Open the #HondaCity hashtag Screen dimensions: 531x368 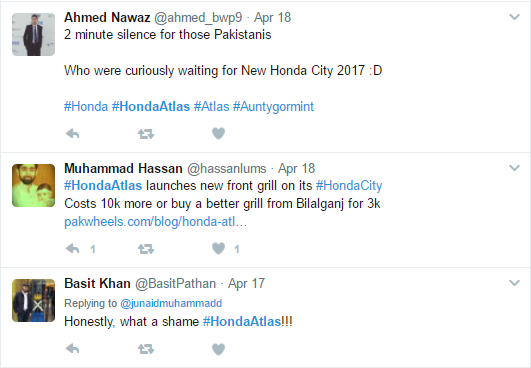349,186
